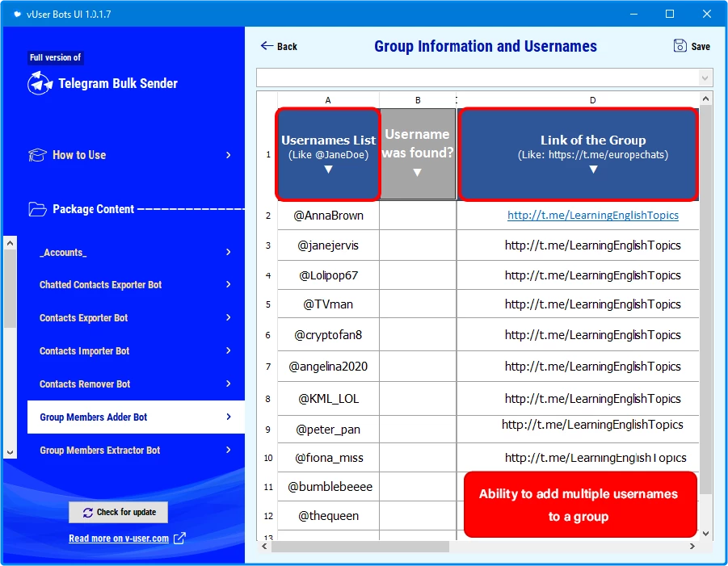
Task: Select Chatted Contacts Exporter Bot
Action: tap(136, 284)
